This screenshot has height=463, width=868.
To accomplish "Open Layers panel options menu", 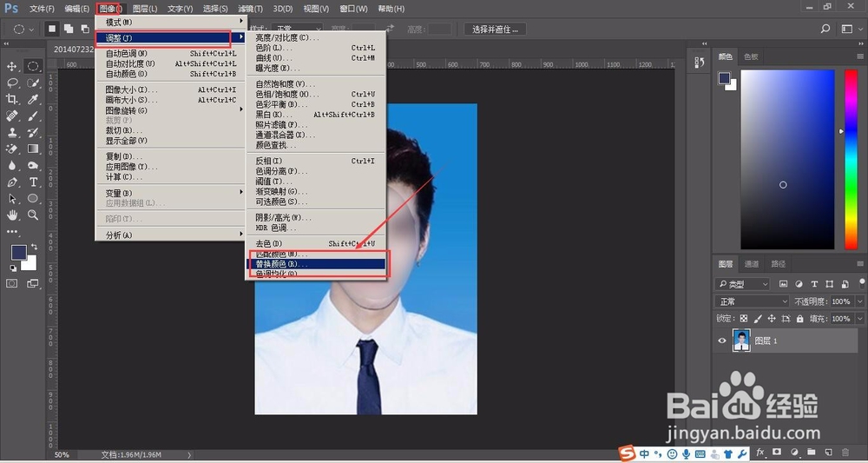I will (x=860, y=263).
